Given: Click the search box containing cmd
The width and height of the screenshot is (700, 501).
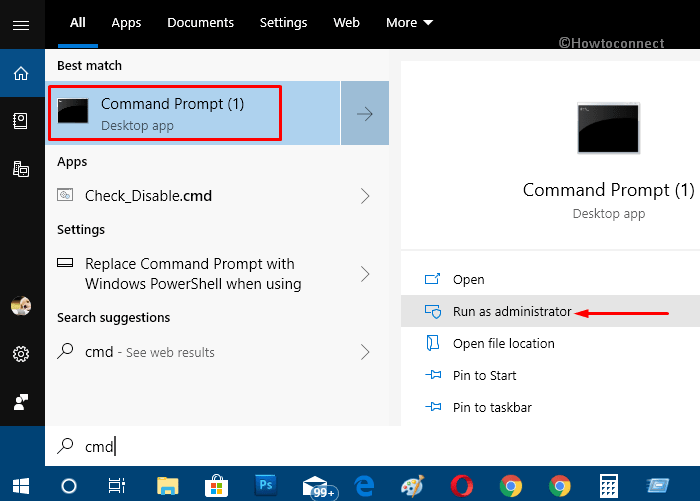Looking at the screenshot, I should (x=372, y=446).
